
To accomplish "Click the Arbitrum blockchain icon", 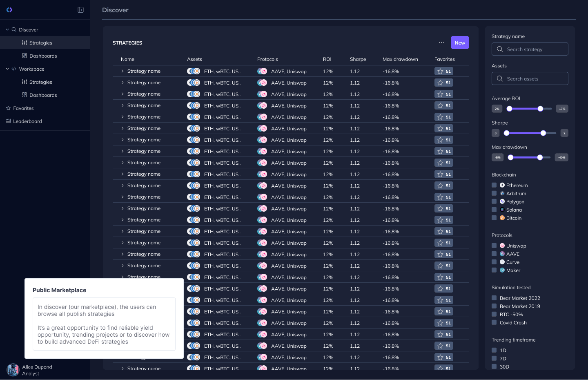I will tap(502, 193).
